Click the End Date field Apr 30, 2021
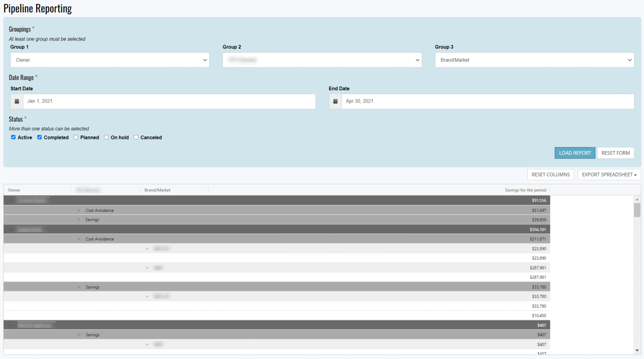This screenshot has width=644, height=359. click(x=488, y=101)
